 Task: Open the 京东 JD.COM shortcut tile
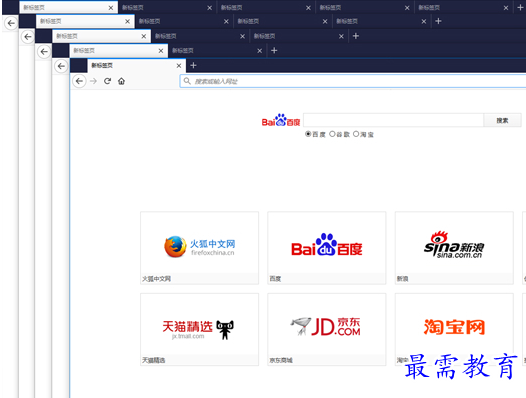tap(327, 329)
